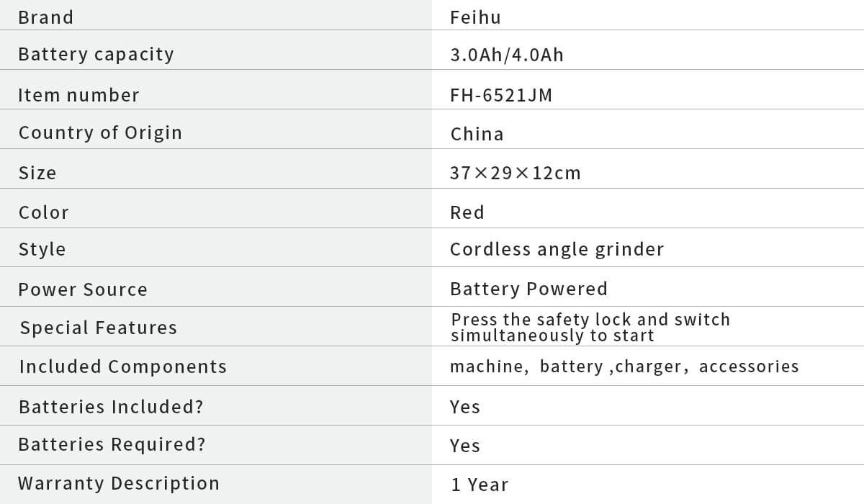Click the Item number label
Screen dimensions: 864x504
pyautogui.click(x=78, y=95)
